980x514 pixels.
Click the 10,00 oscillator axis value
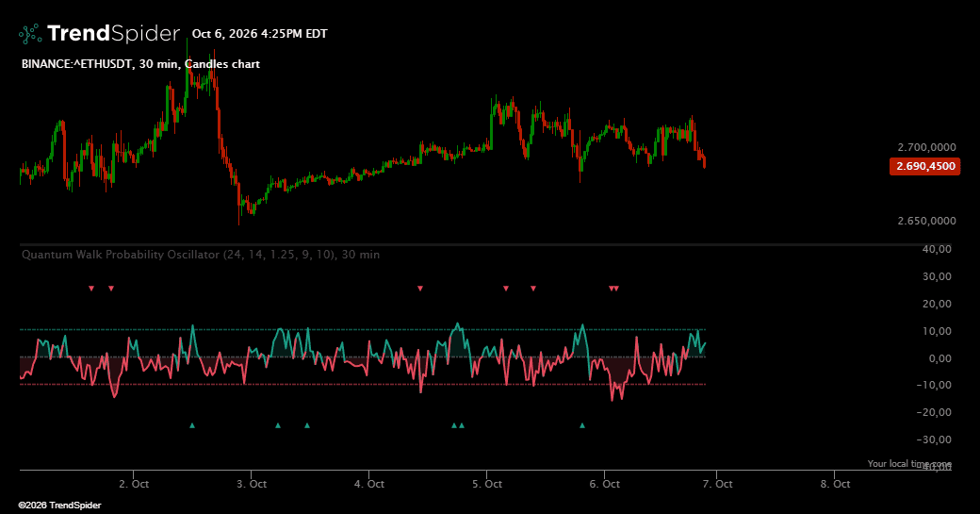coord(937,331)
